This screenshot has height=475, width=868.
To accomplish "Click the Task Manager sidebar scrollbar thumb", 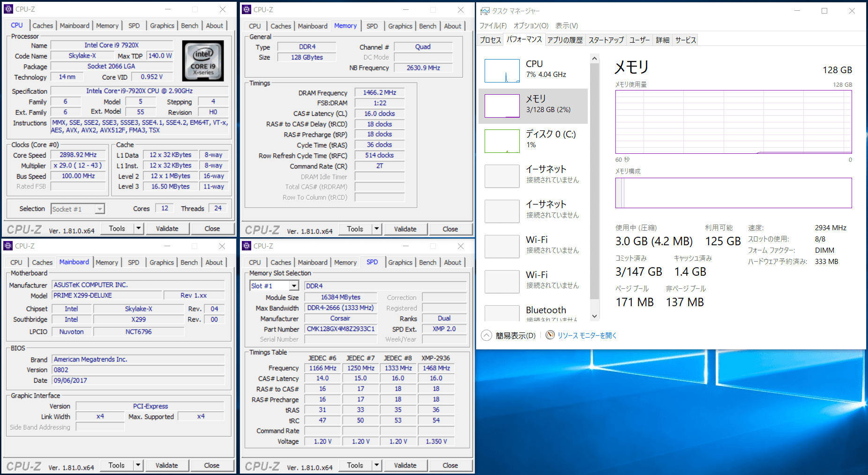I will 594,181.
